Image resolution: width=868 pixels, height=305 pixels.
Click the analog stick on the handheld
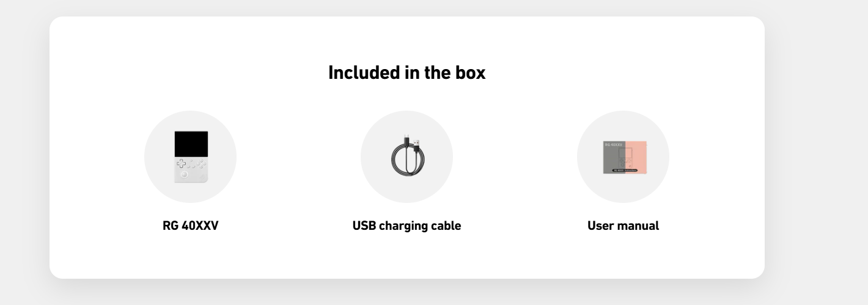pyautogui.click(x=185, y=174)
